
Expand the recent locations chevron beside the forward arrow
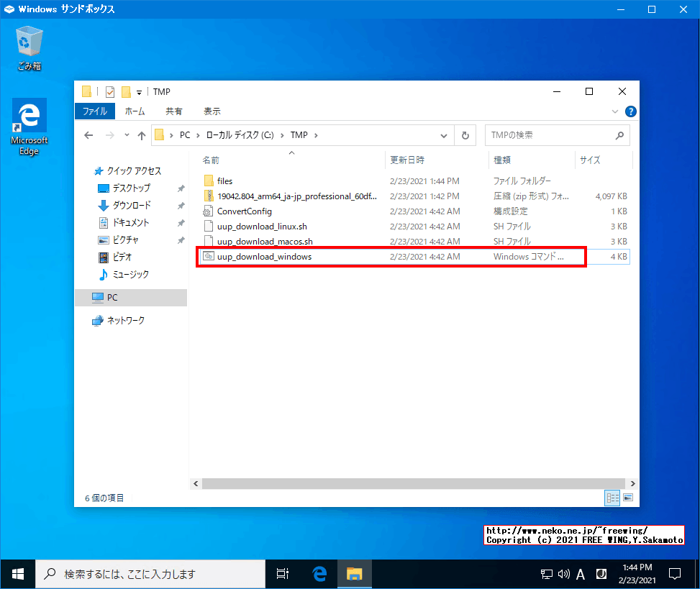point(126,134)
